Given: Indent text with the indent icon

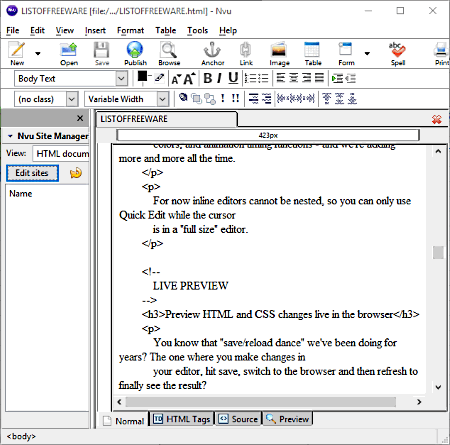Looking at the screenshot, I should pyautogui.click(x=337, y=79).
